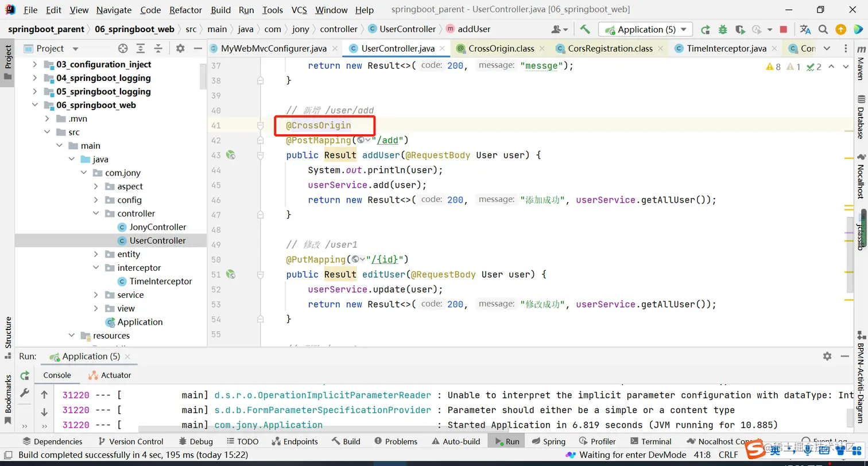Open Version Control tool window

(131, 441)
